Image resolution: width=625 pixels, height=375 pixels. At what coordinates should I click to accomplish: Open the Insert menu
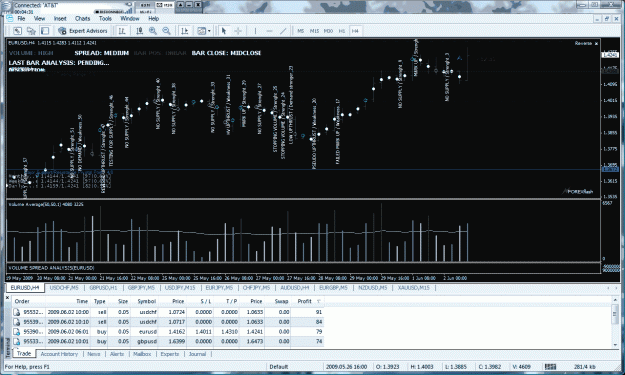click(x=60, y=18)
